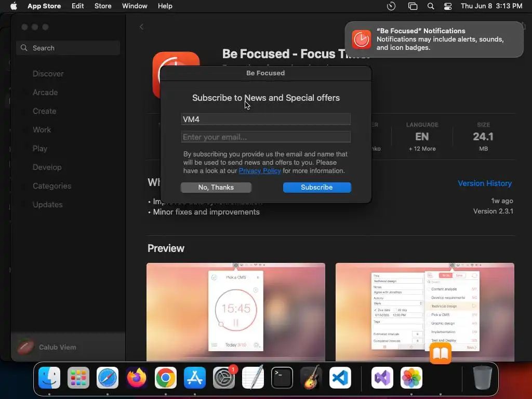Click the Version 2.3.1 label

[493, 211]
